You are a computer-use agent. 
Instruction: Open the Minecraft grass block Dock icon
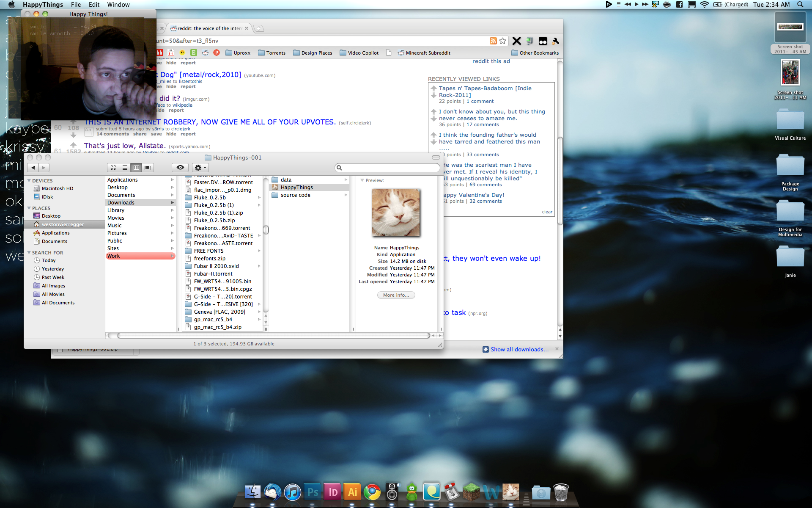click(471, 492)
